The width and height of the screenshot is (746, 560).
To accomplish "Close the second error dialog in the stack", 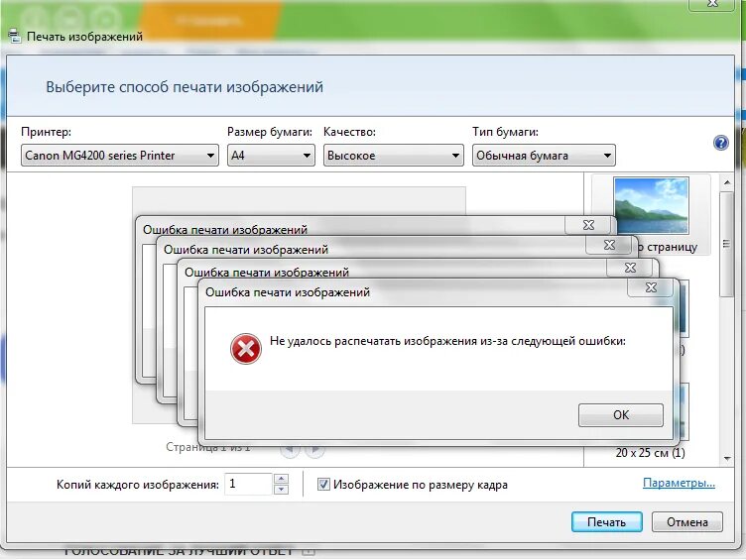I will (x=609, y=245).
